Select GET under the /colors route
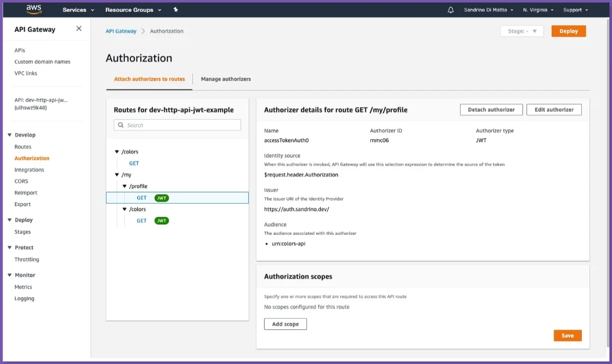Image resolution: width=612 pixels, height=364 pixels. (134, 163)
